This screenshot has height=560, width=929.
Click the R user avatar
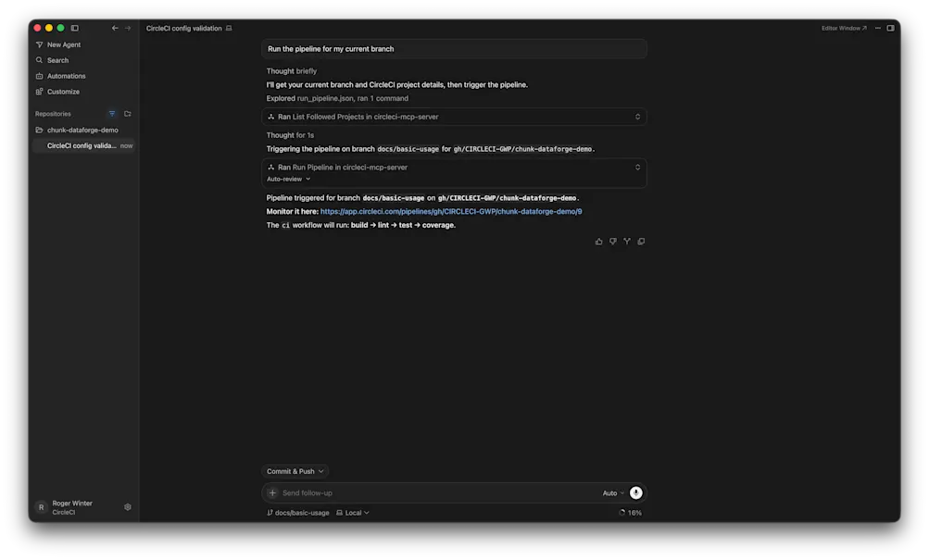click(x=41, y=507)
